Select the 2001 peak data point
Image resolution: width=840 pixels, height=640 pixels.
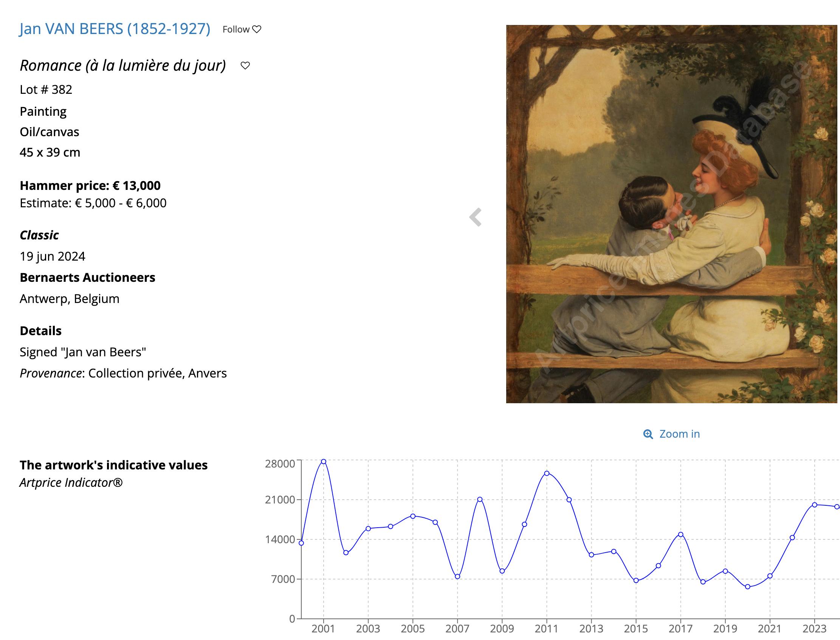pyautogui.click(x=323, y=461)
